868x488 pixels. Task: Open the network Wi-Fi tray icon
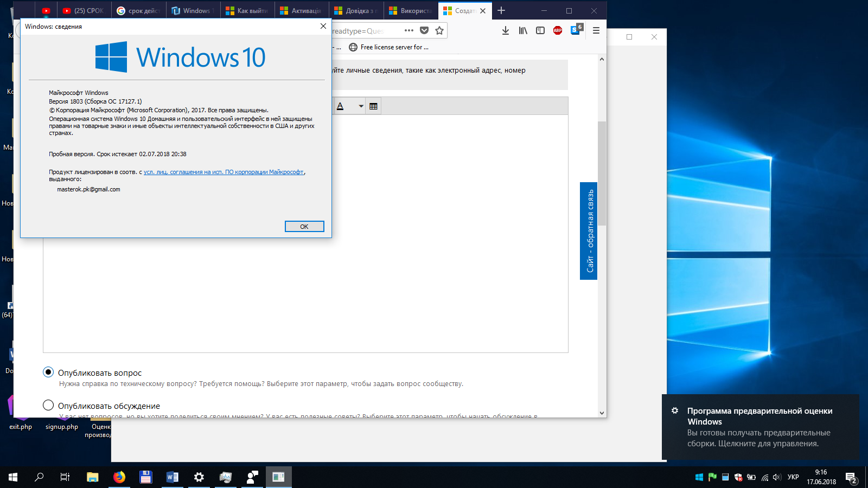point(765,477)
